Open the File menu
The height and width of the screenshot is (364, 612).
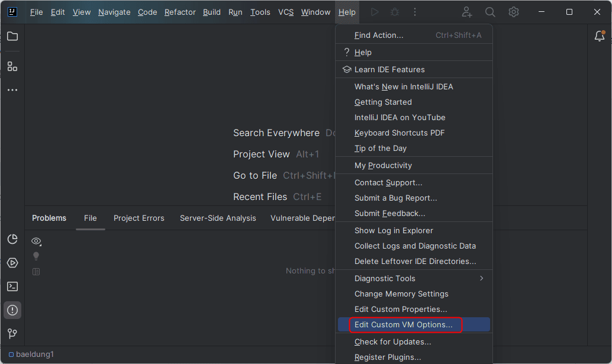tap(36, 12)
